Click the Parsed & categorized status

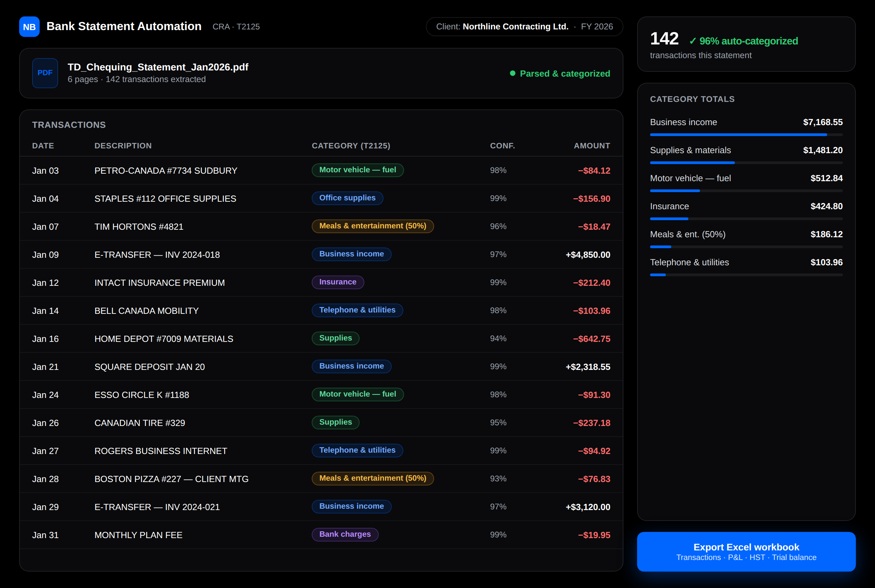tap(560, 73)
